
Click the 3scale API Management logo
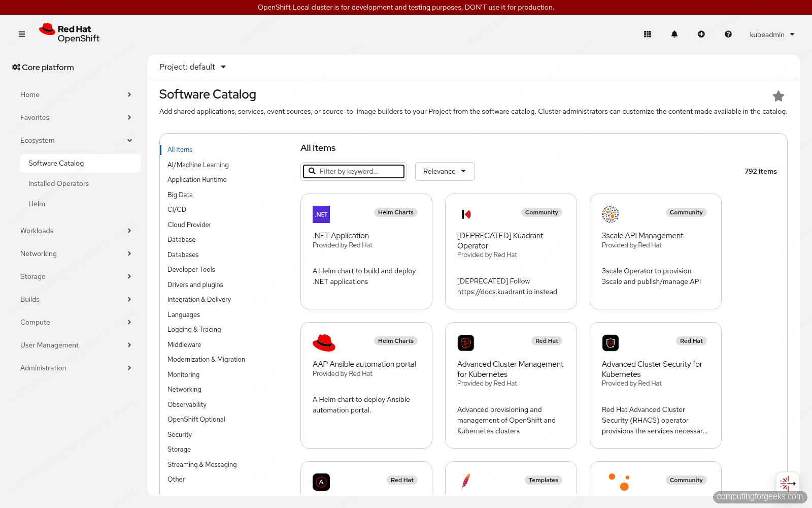click(x=611, y=214)
